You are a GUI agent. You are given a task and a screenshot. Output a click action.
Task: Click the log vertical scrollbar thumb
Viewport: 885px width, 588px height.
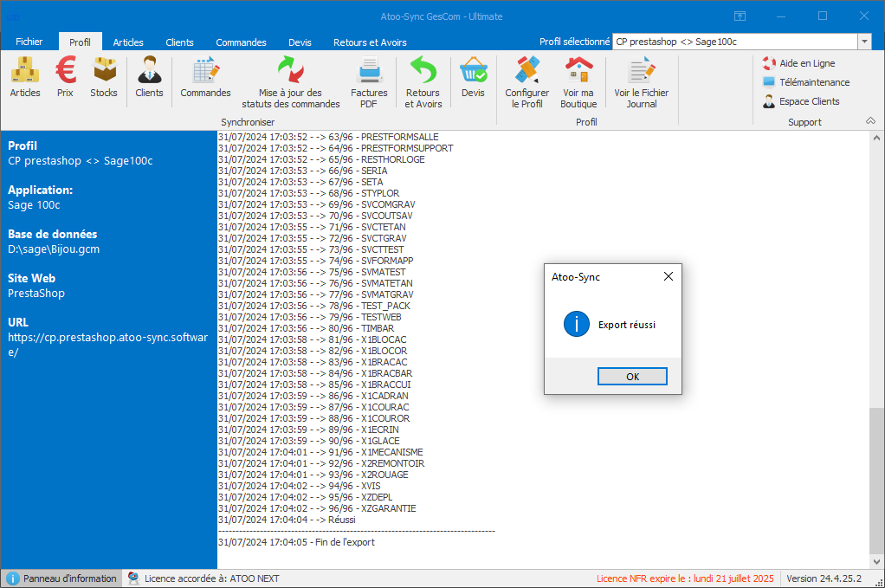point(876,480)
